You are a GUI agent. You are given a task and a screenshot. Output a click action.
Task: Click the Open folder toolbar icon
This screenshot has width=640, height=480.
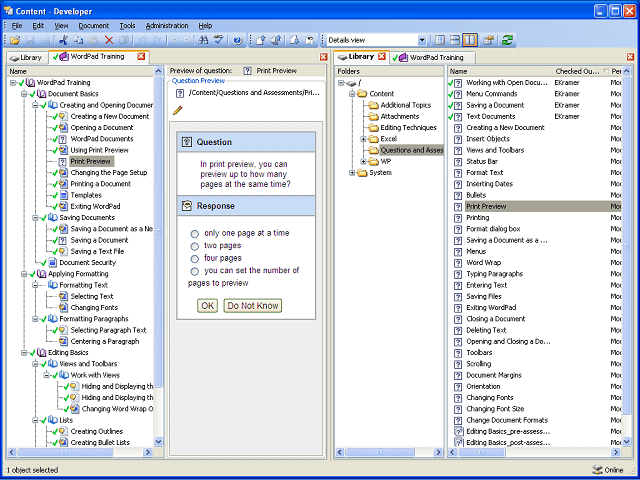(x=16, y=40)
